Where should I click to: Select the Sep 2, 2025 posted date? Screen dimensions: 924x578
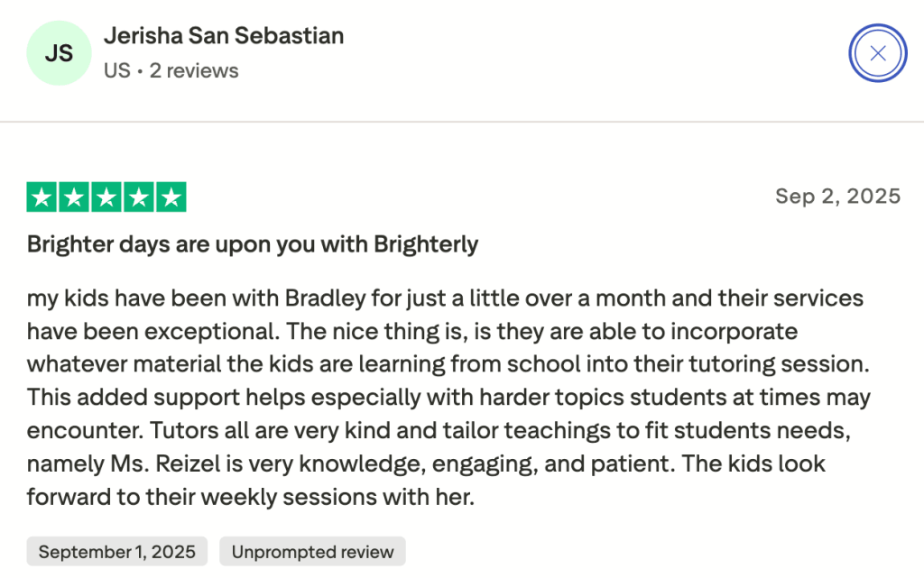(x=838, y=196)
